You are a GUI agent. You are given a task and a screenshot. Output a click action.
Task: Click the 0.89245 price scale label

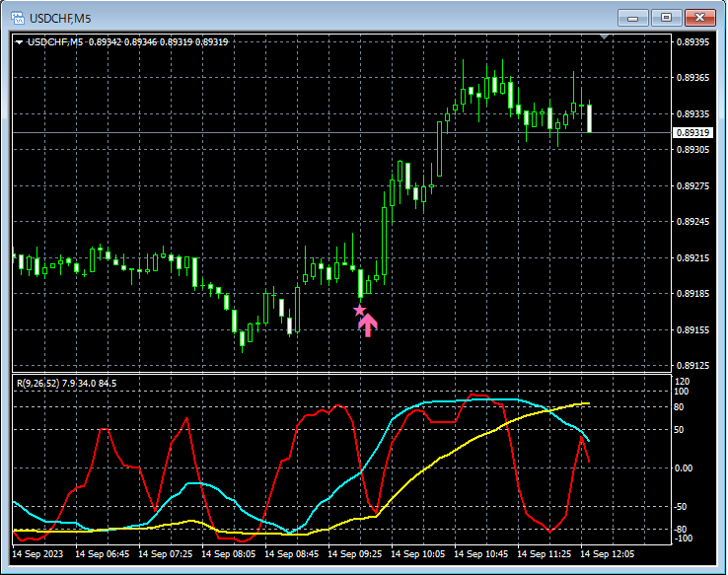692,221
